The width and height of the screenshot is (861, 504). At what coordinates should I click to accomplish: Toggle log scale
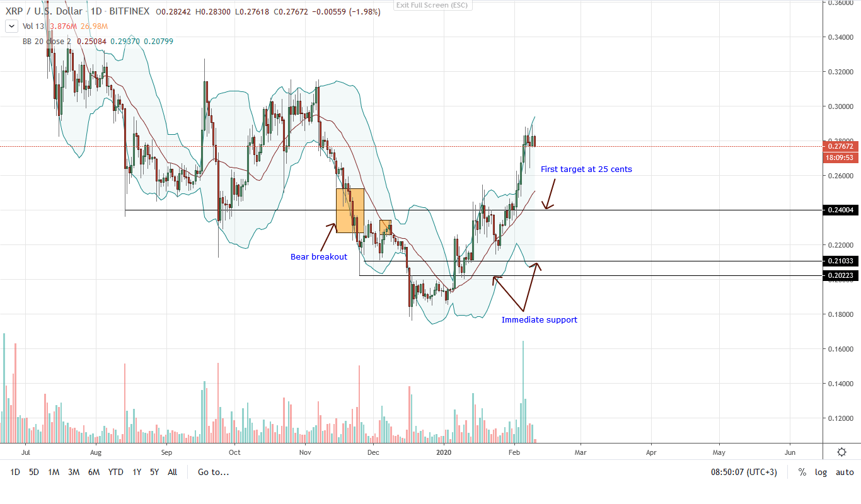pyautogui.click(x=821, y=472)
